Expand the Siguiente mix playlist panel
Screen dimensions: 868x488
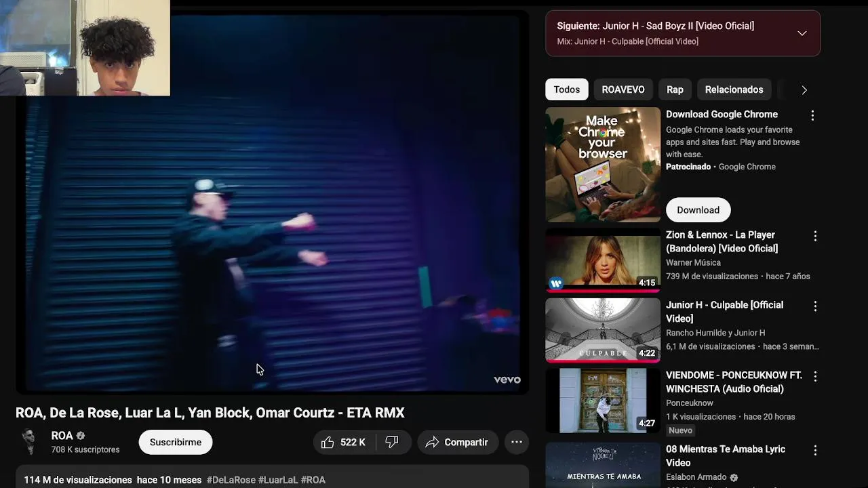tap(802, 33)
